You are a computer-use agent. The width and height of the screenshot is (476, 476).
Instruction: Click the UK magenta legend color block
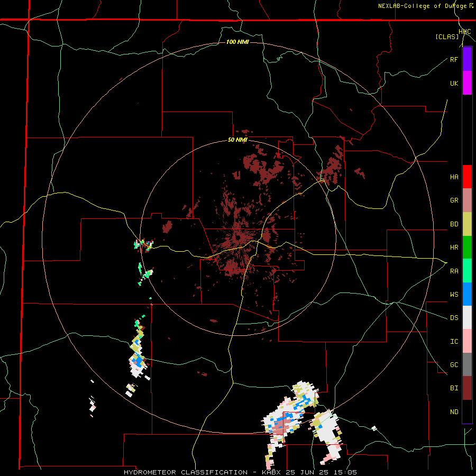tap(467, 83)
